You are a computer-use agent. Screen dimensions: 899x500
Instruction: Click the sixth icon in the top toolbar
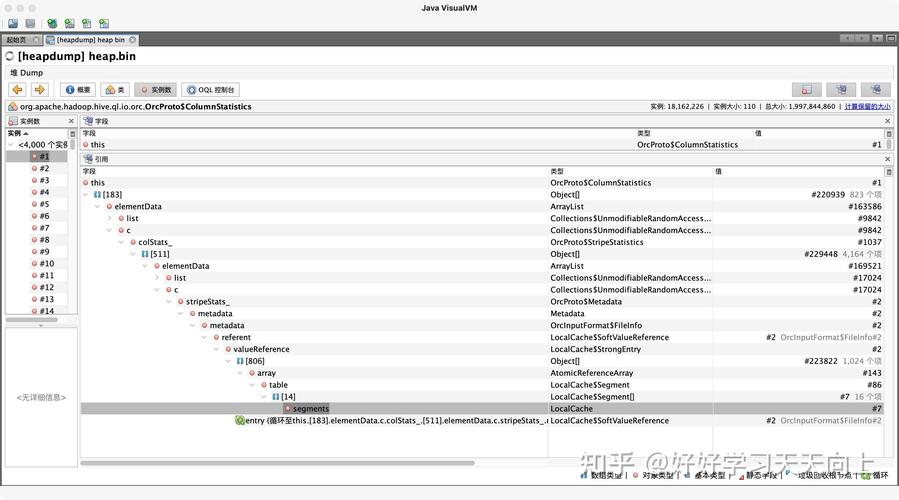(x=104, y=24)
